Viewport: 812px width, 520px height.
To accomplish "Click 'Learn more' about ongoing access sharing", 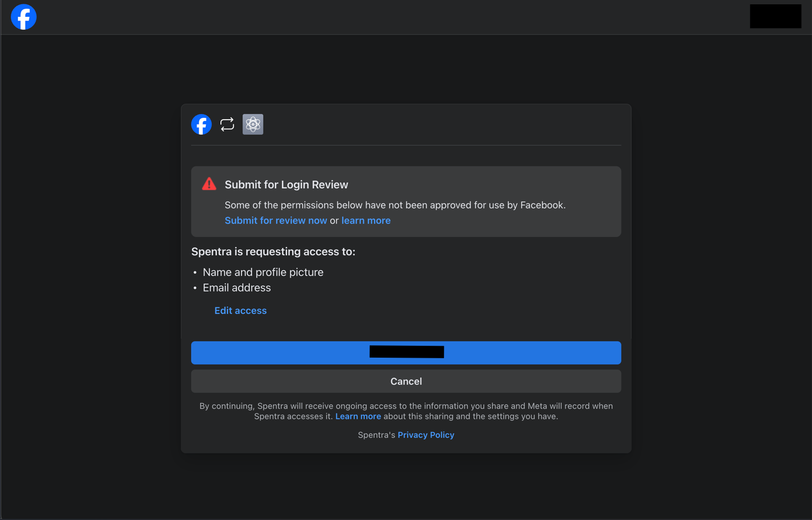I will pos(358,416).
